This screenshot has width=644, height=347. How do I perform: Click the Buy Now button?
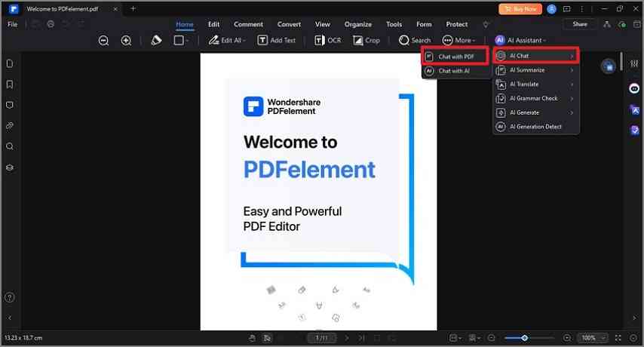520,8
